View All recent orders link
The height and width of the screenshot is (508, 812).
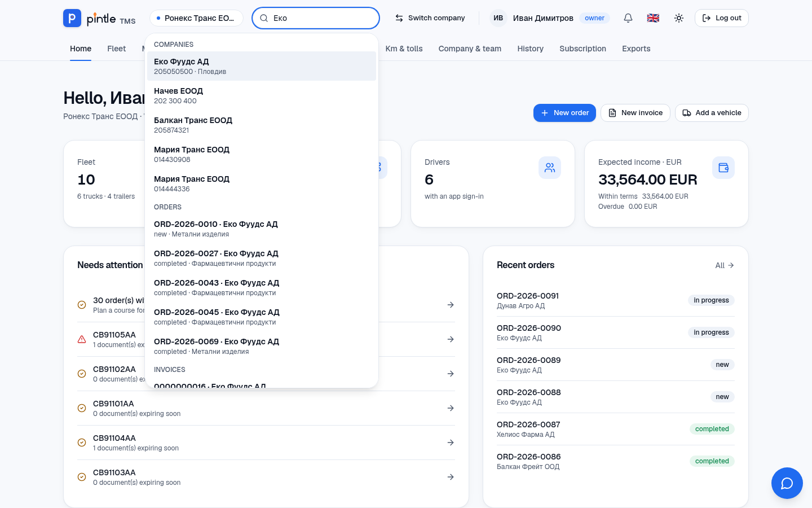click(x=725, y=265)
